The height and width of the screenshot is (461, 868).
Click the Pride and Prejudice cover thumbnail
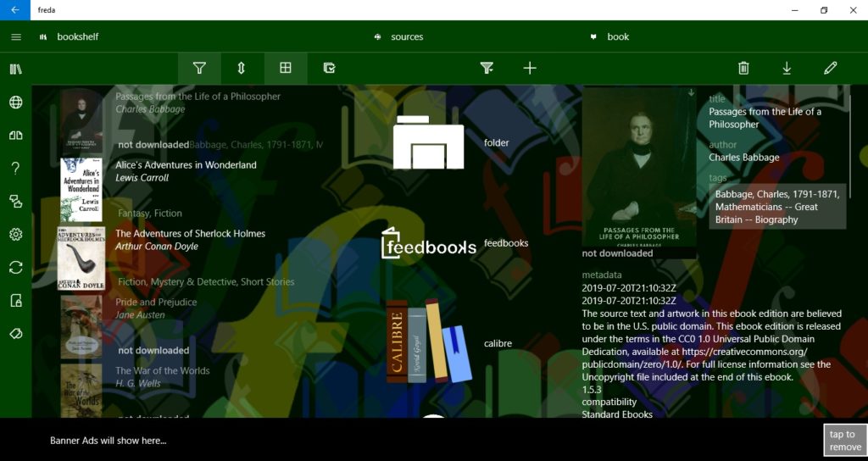[x=81, y=327]
